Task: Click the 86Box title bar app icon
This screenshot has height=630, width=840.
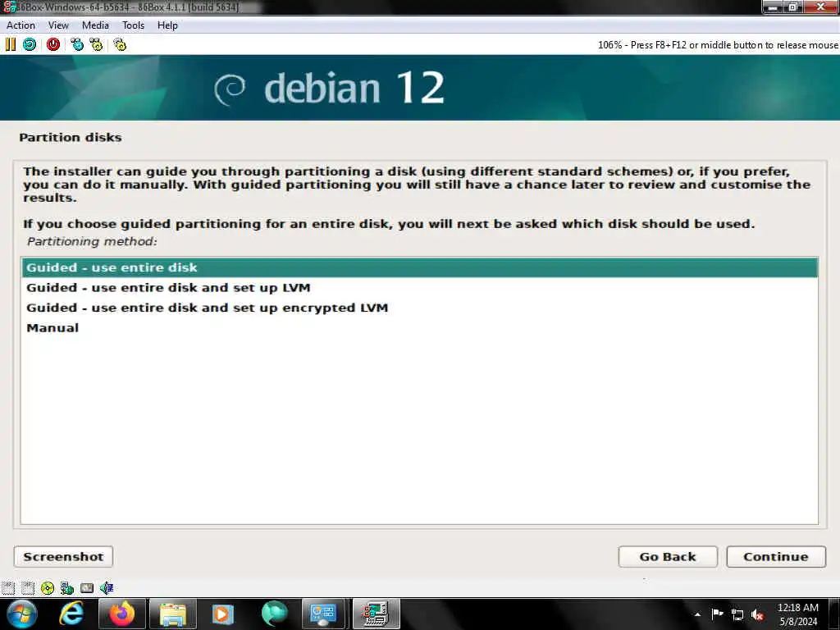Action: tap(8, 7)
